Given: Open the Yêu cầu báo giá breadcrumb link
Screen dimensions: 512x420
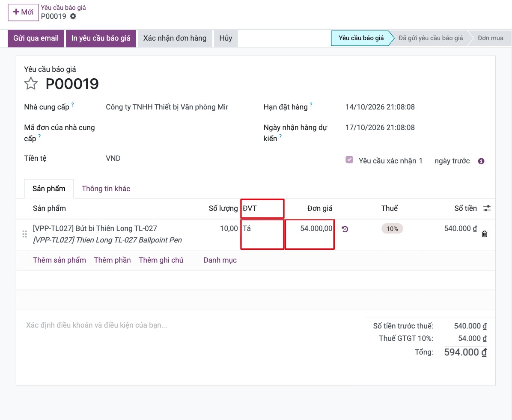Looking at the screenshot, I should pyautogui.click(x=63, y=8).
